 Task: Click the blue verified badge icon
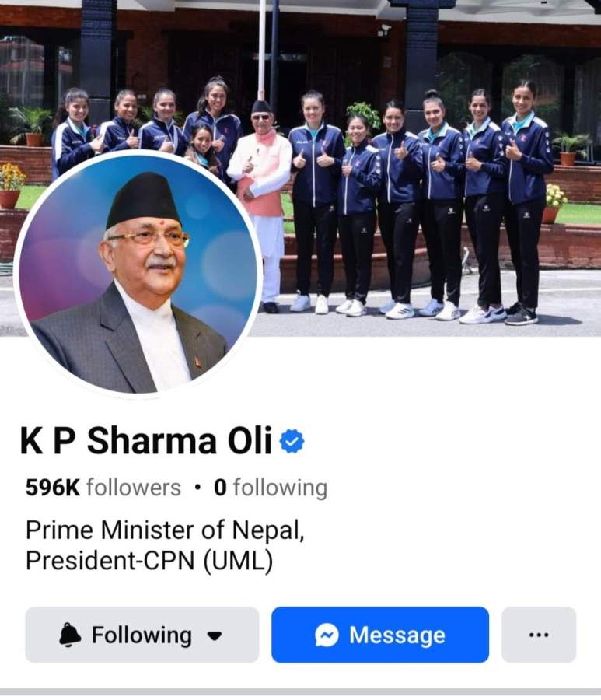pos(292,441)
